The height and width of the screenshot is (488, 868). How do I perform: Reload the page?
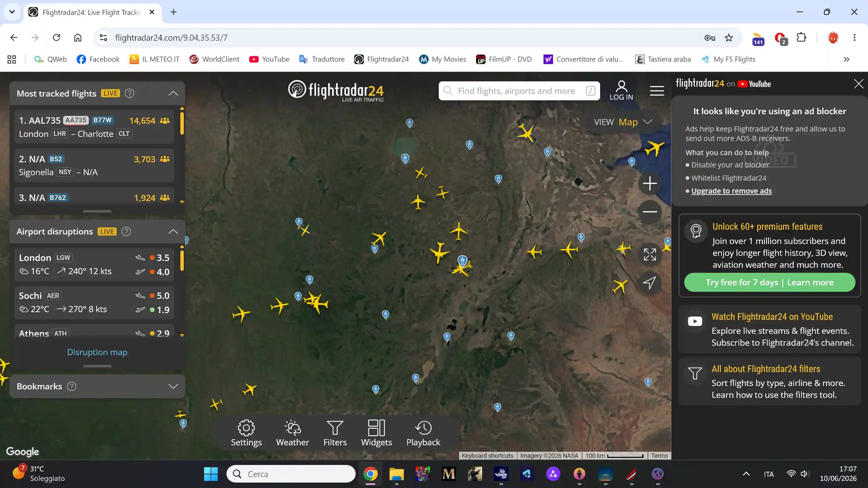[x=56, y=38]
